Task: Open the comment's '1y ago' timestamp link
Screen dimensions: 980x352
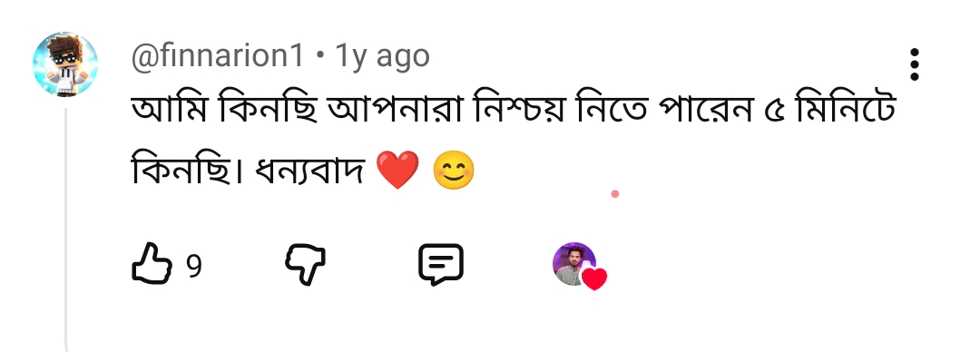Action: [x=383, y=55]
